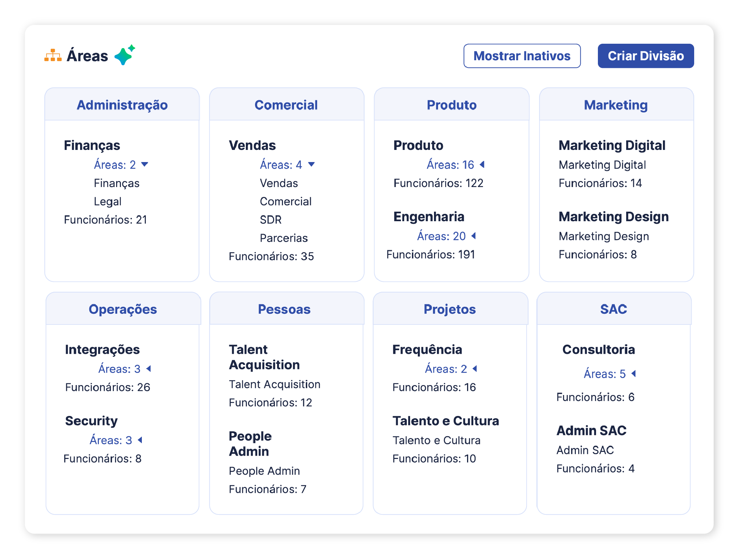Expand the Security areas arrow
The image size is (739, 560).
(140, 440)
